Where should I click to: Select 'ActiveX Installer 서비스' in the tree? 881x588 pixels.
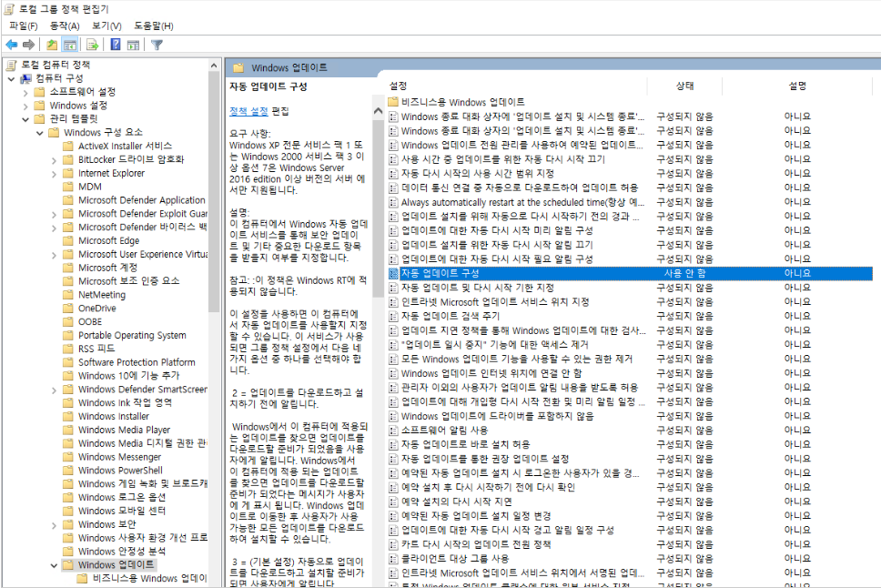coord(125,147)
